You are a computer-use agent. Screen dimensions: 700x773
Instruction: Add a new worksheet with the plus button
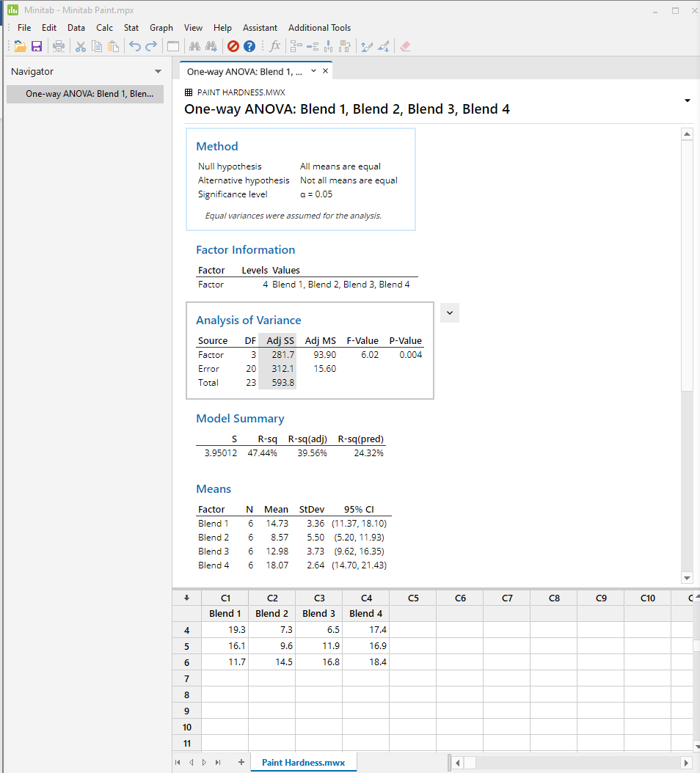tap(241, 762)
